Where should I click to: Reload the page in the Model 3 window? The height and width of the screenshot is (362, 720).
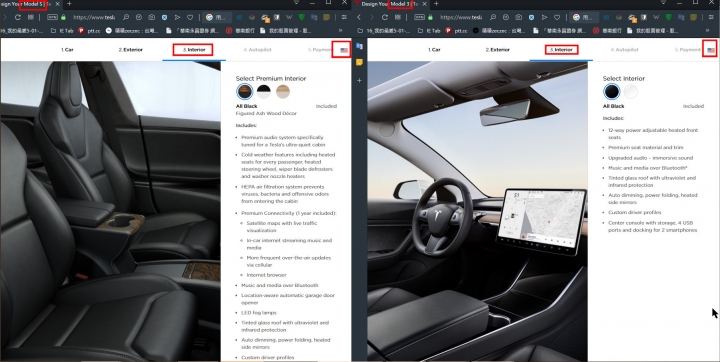click(x=385, y=17)
